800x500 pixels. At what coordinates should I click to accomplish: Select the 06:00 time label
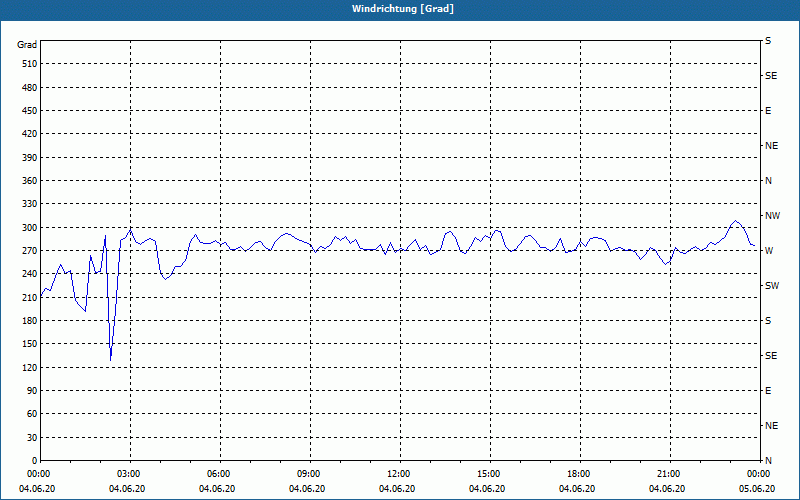click(219, 474)
